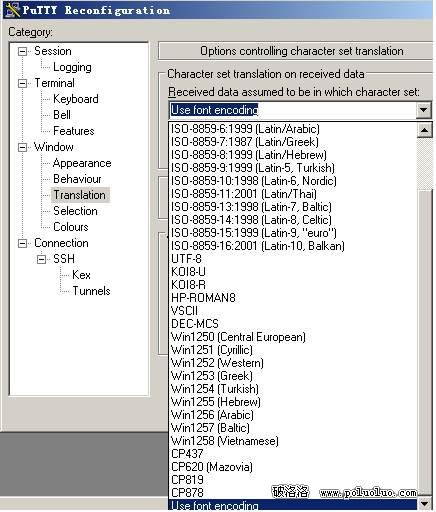
Task: Open the Appearance settings category
Action: (x=82, y=163)
